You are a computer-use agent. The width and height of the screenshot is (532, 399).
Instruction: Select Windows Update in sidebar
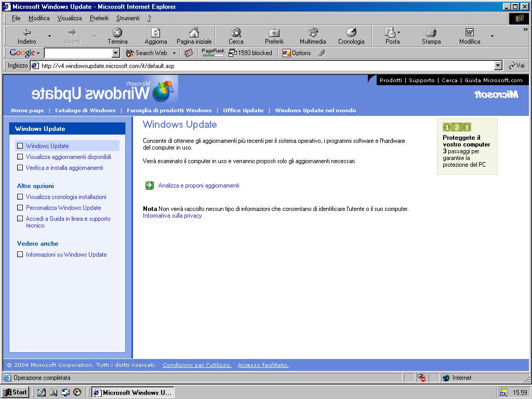(47, 146)
